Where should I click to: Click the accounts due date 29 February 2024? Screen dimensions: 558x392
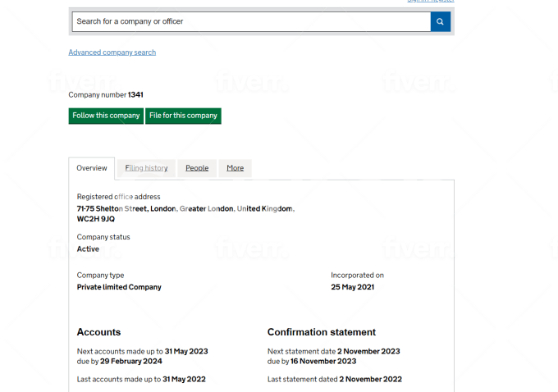[x=131, y=361]
